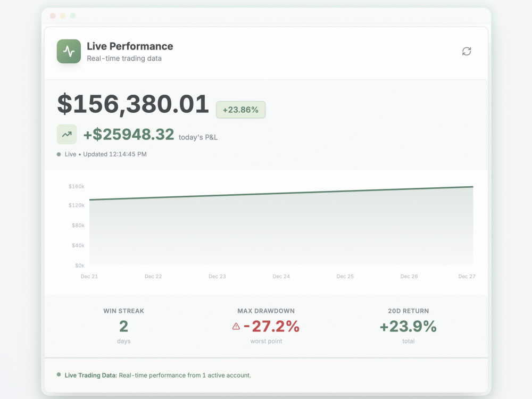Click the days caption under win streak
Screen dimensions: 532x399
(x=124, y=341)
